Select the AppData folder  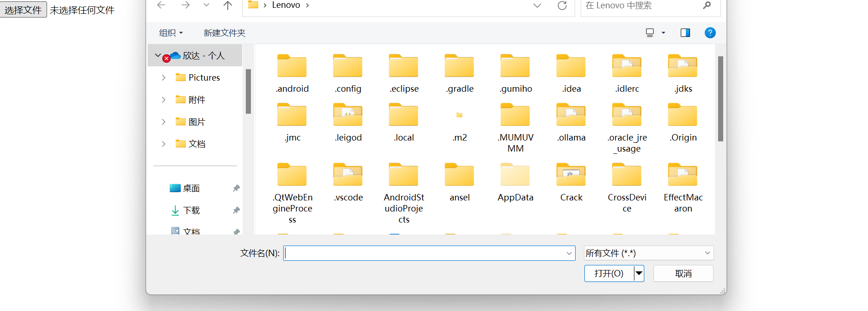(515, 182)
